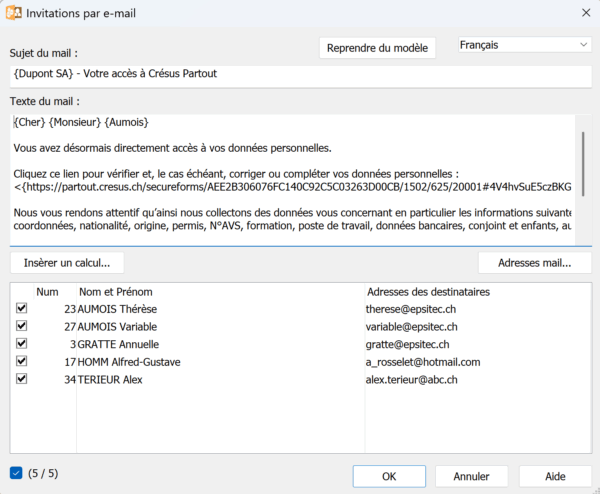Click the Crésus app icon in title bar
Screen dimensions: 600x494
[15, 13]
